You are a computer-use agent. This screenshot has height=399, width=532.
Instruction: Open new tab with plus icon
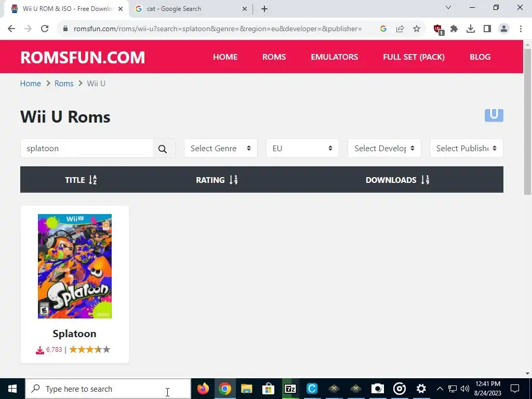click(x=264, y=9)
